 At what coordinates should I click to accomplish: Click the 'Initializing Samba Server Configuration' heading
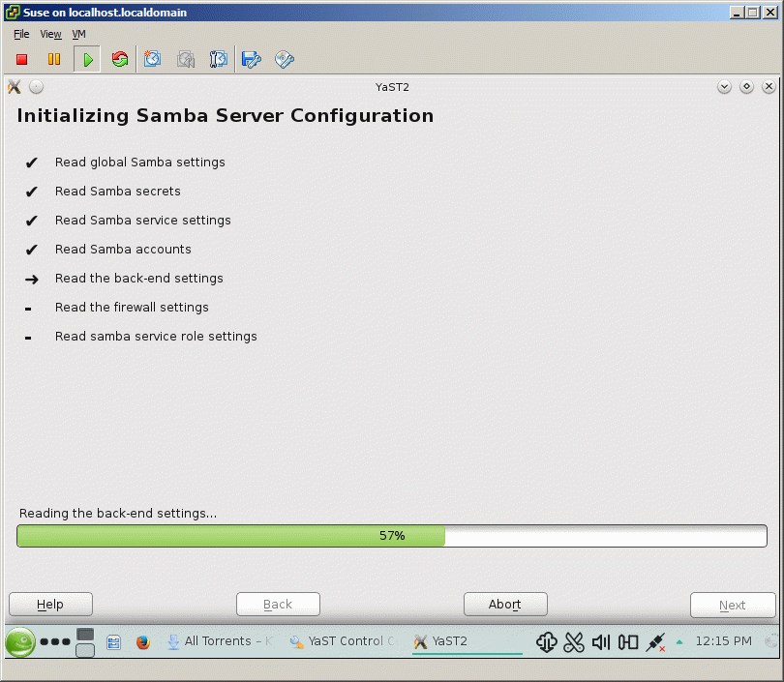click(225, 116)
